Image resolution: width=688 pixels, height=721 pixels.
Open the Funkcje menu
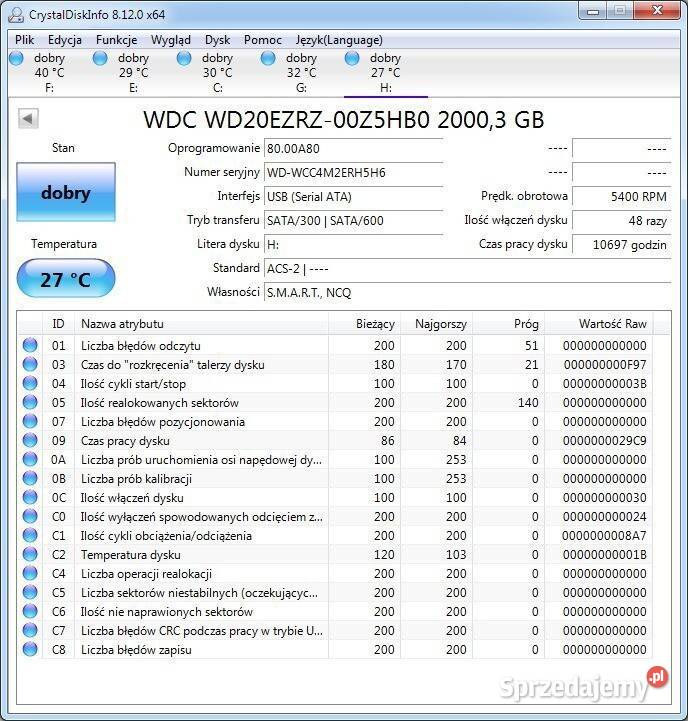116,40
